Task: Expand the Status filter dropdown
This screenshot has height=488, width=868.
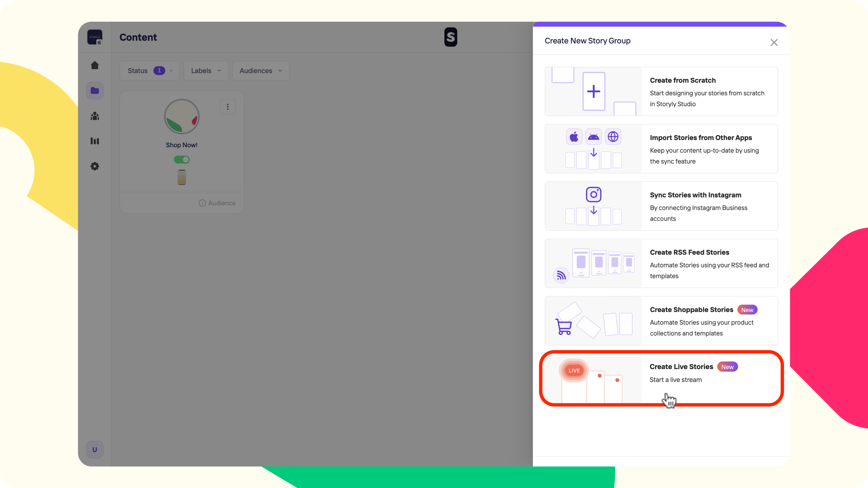Action: point(149,71)
